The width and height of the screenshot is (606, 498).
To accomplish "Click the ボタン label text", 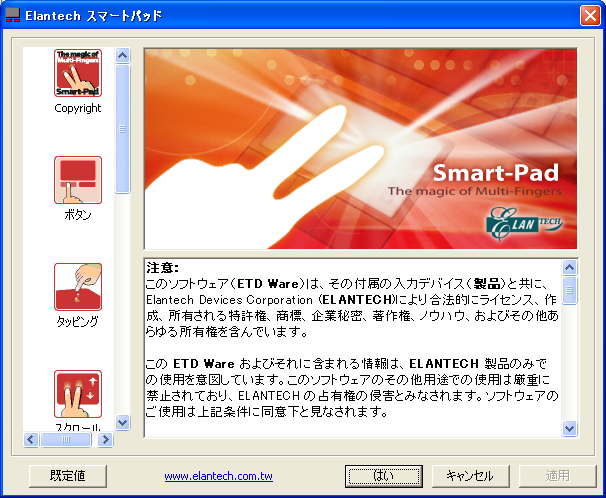I will (x=78, y=215).
